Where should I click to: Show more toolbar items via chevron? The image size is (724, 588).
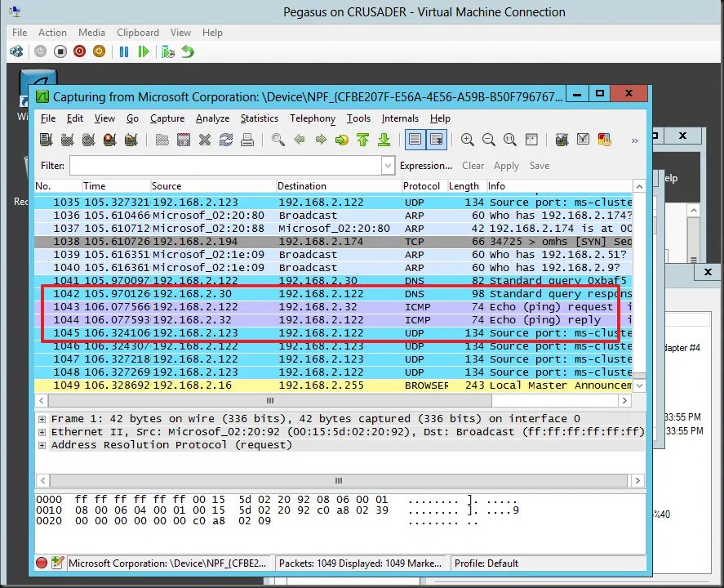coord(635,140)
